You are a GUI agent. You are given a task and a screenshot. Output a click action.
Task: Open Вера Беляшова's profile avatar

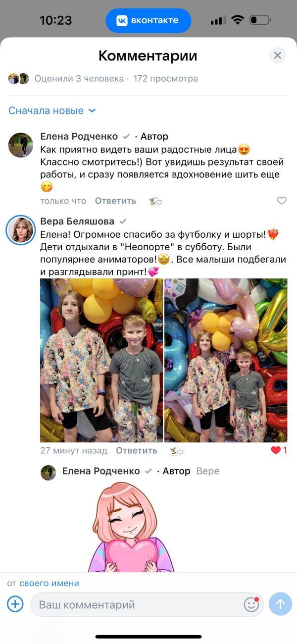click(x=21, y=230)
